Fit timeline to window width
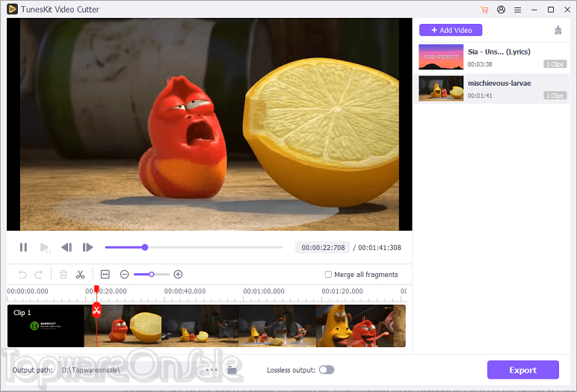This screenshot has width=577, height=392. point(105,274)
